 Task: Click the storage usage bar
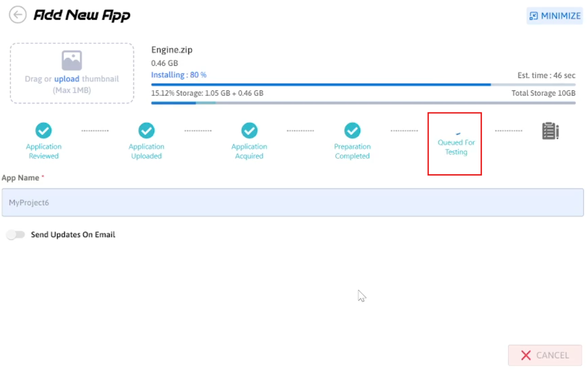click(x=363, y=103)
